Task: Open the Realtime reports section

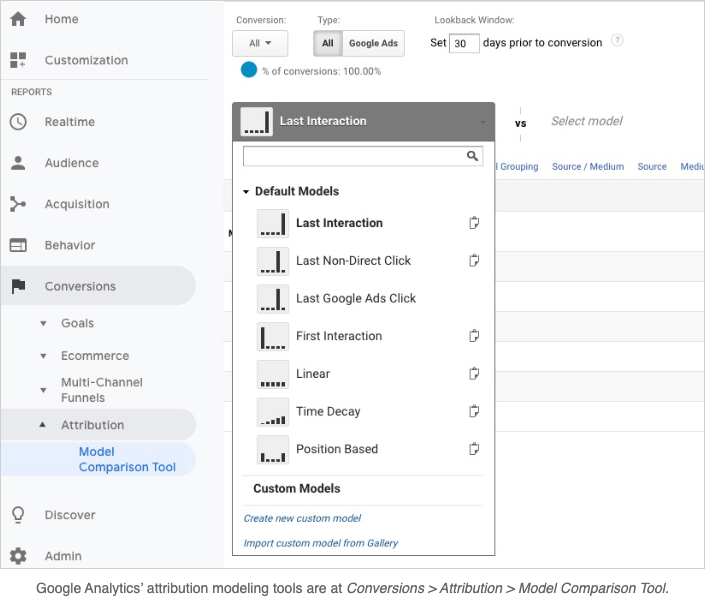Action: pos(70,122)
